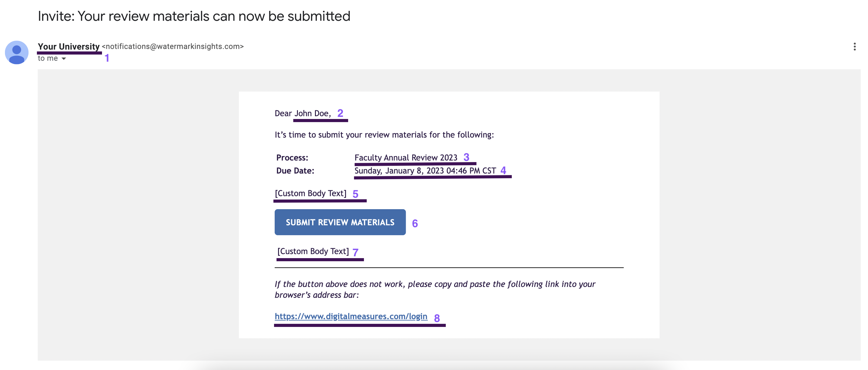This screenshot has height=370, width=868.
Task: Click the first Custom Body Text placeholder
Action: [310, 193]
